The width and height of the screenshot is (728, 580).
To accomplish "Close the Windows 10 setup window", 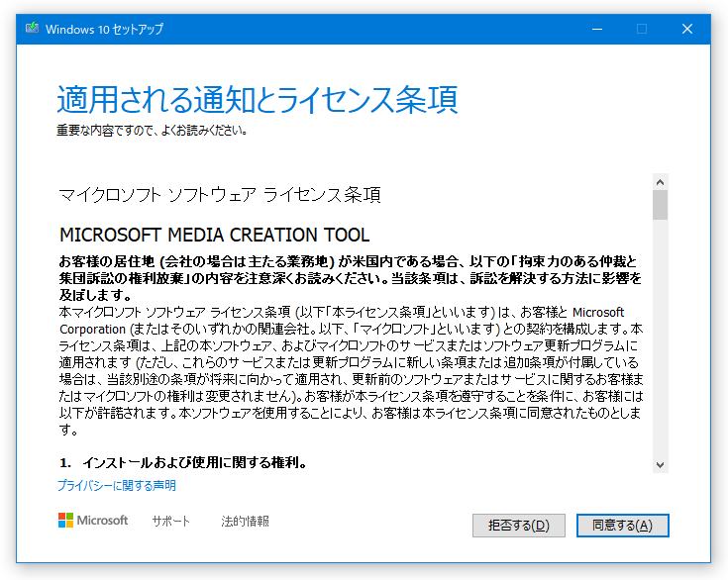I will click(687, 29).
